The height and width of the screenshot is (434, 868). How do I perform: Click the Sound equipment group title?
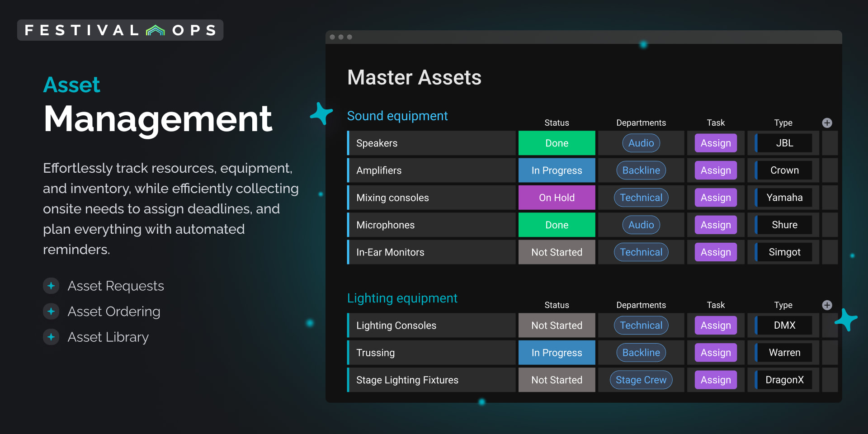tap(397, 116)
